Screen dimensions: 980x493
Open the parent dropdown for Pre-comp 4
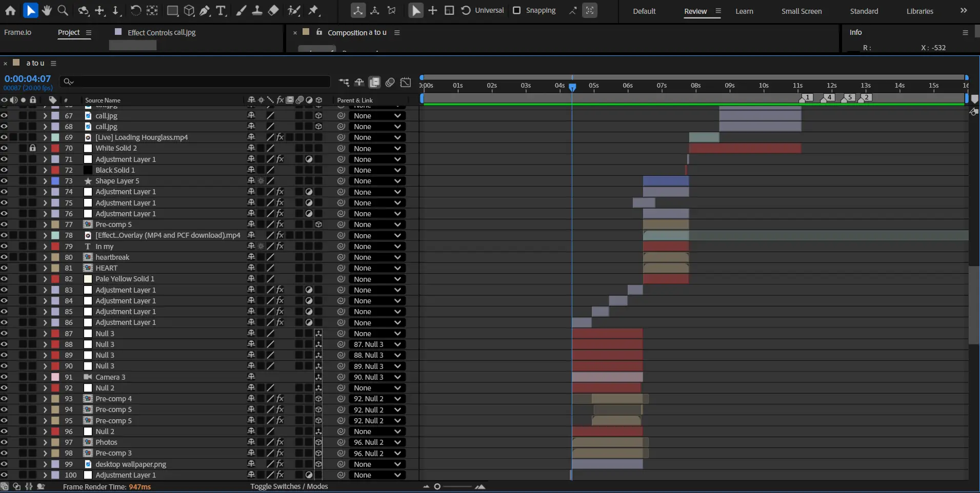(377, 399)
